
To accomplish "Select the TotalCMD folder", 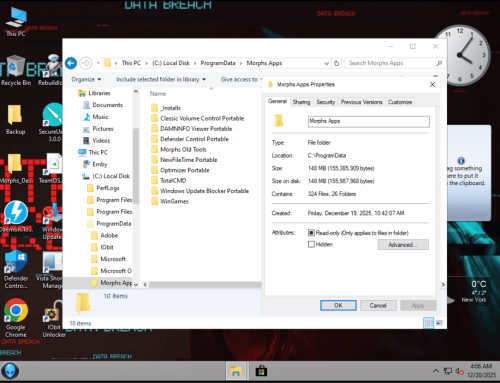I will (168, 180).
